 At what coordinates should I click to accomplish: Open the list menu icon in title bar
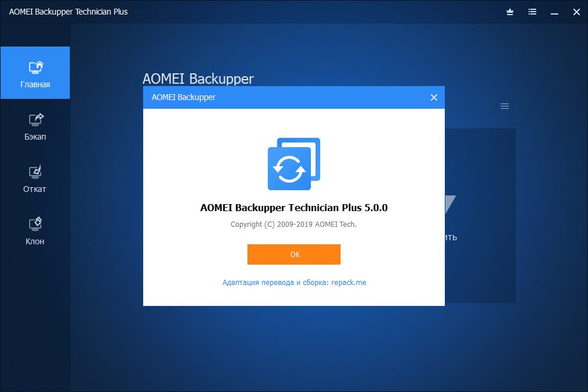[532, 12]
